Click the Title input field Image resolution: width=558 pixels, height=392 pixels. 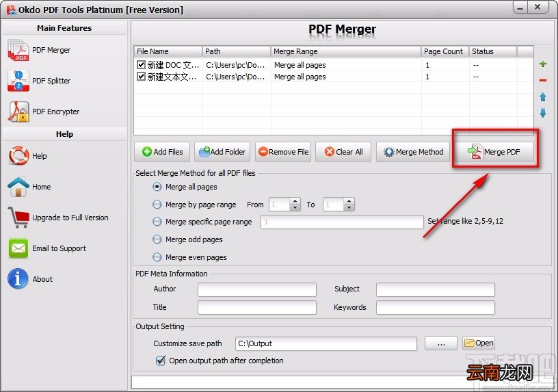257,308
